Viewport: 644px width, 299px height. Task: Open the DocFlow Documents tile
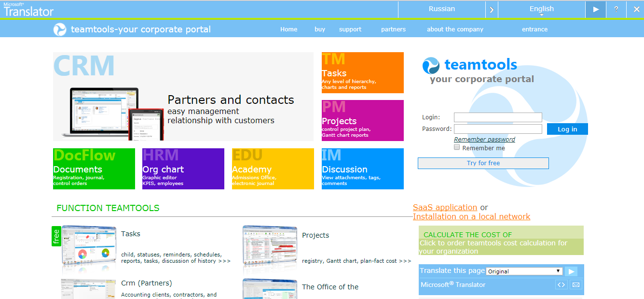(x=94, y=169)
